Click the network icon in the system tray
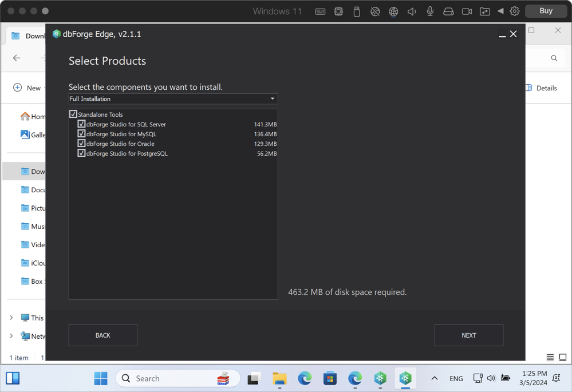 coord(478,378)
